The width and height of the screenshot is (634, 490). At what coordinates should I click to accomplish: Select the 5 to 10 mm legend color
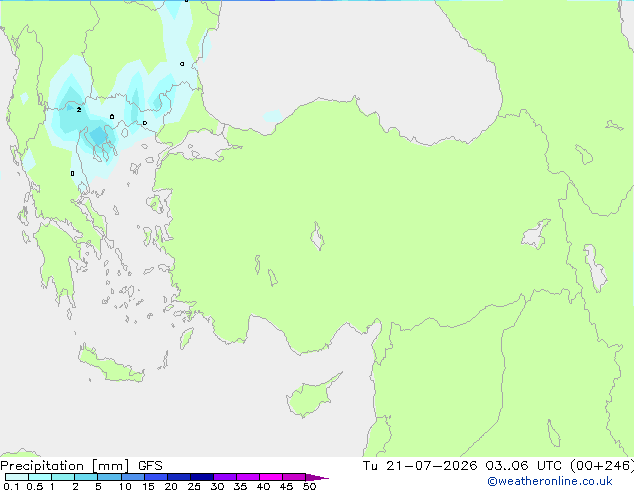[x=109, y=477]
